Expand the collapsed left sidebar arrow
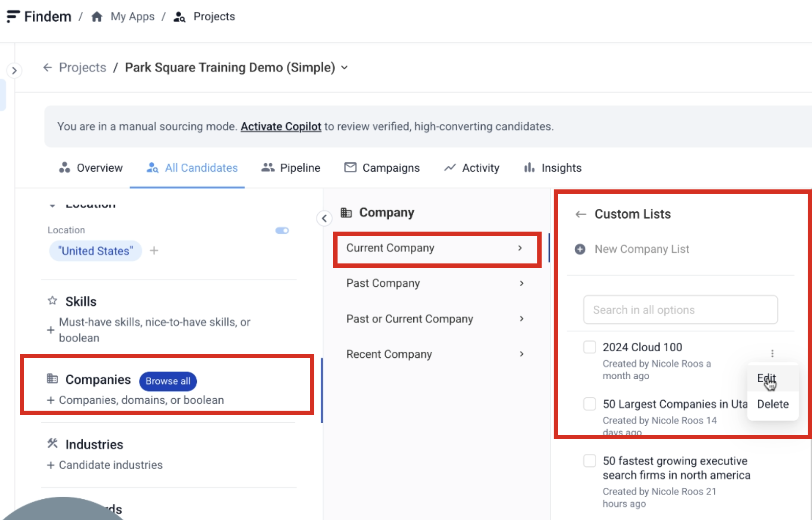 [14, 70]
